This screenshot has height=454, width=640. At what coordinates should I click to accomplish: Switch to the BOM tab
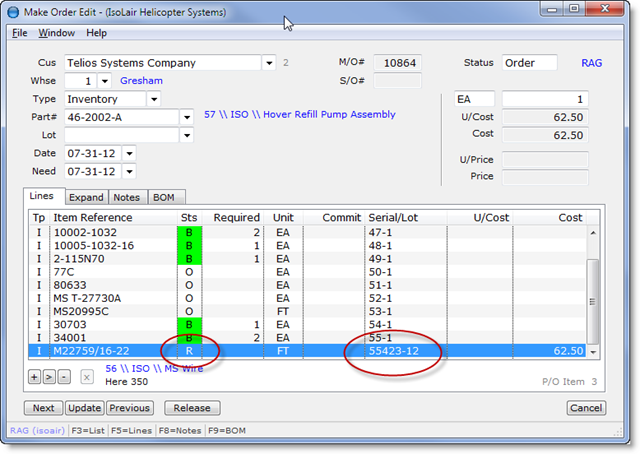[x=163, y=197]
